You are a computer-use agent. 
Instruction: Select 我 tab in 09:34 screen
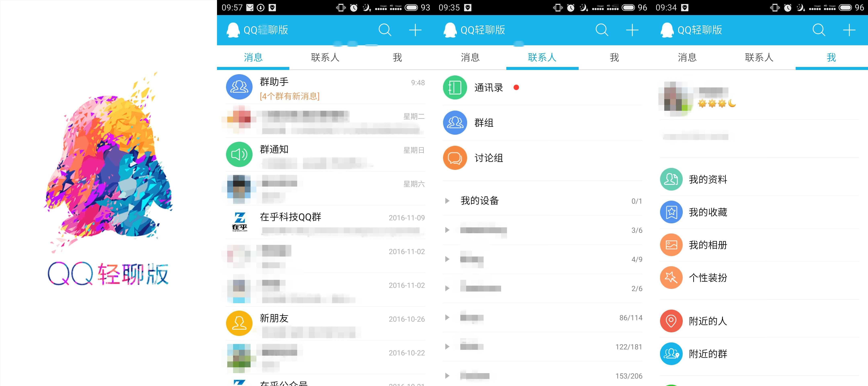click(832, 58)
